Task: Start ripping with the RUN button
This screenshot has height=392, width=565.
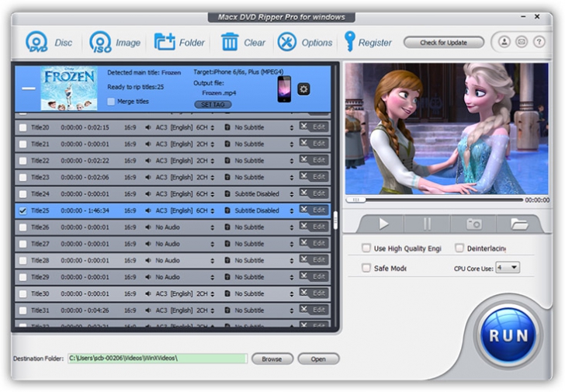Action: pyautogui.click(x=508, y=336)
